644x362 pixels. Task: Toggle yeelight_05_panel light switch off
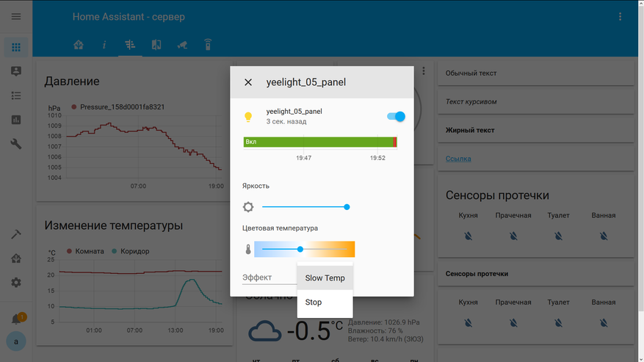coord(397,117)
